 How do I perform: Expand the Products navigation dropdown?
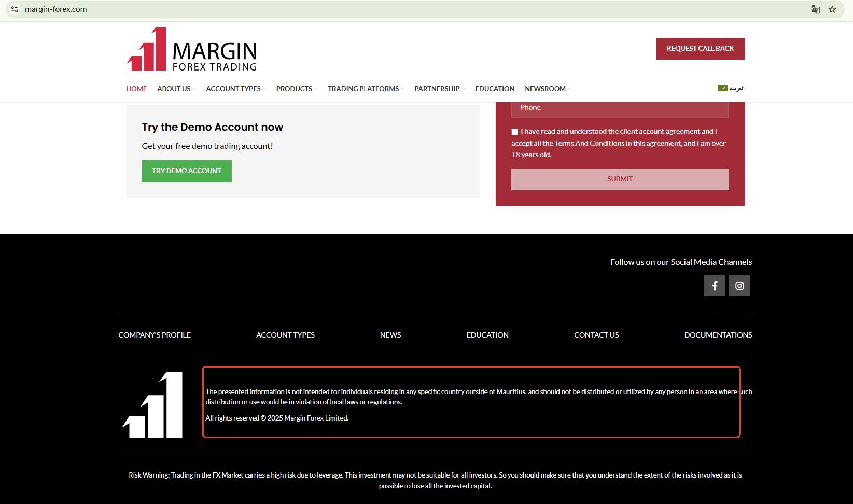(x=297, y=89)
